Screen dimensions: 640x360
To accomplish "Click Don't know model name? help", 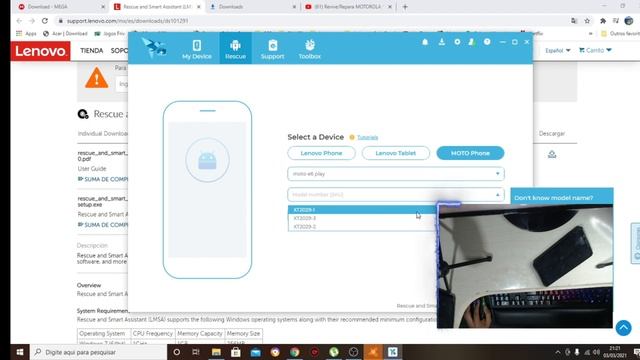I will [554, 198].
